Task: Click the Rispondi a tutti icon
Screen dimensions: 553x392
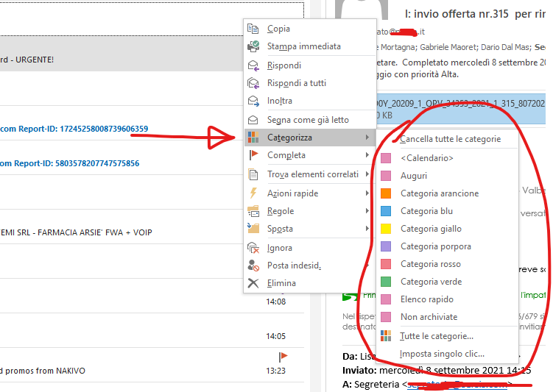Action: click(x=253, y=83)
